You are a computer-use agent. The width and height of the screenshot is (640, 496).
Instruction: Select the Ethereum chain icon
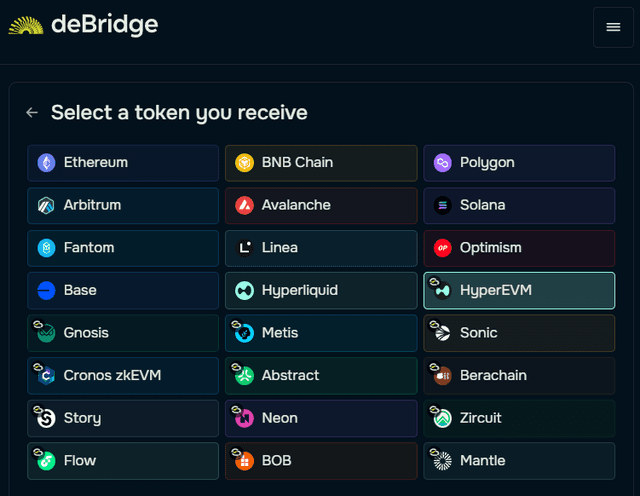(47, 162)
